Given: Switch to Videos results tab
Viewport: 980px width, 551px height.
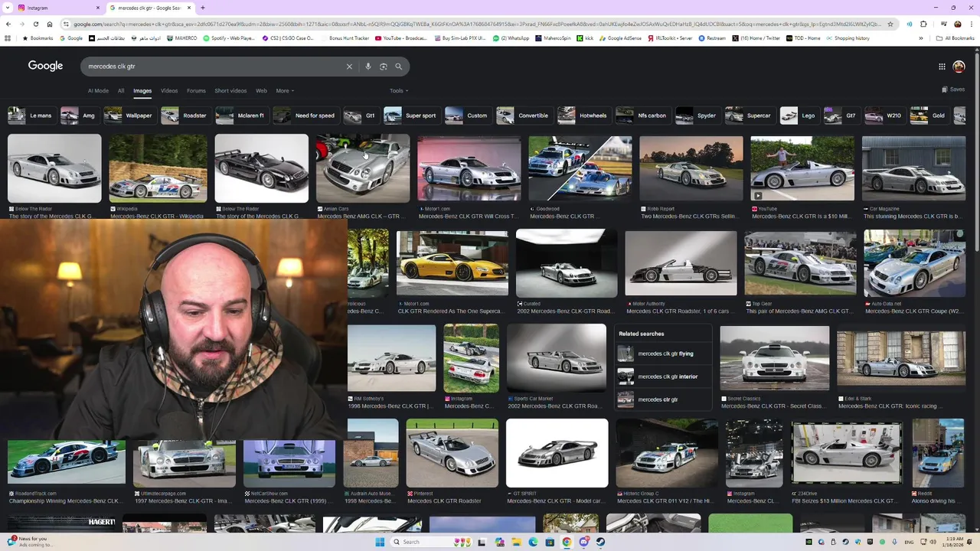Looking at the screenshot, I should (169, 90).
